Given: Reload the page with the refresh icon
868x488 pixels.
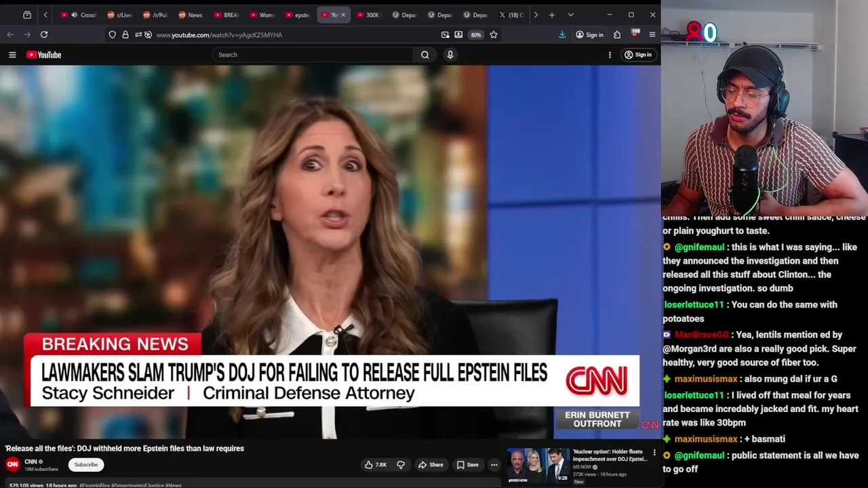Looking at the screenshot, I should [44, 35].
